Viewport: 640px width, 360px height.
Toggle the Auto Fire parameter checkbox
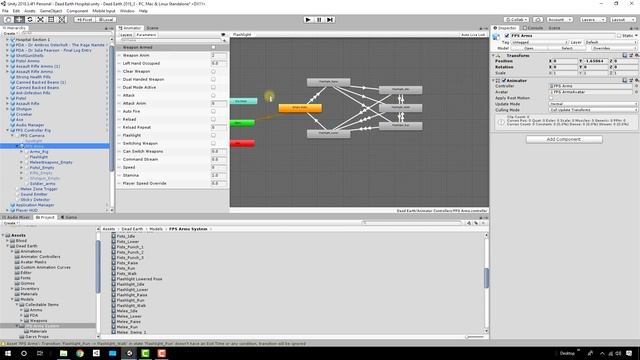click(x=213, y=111)
